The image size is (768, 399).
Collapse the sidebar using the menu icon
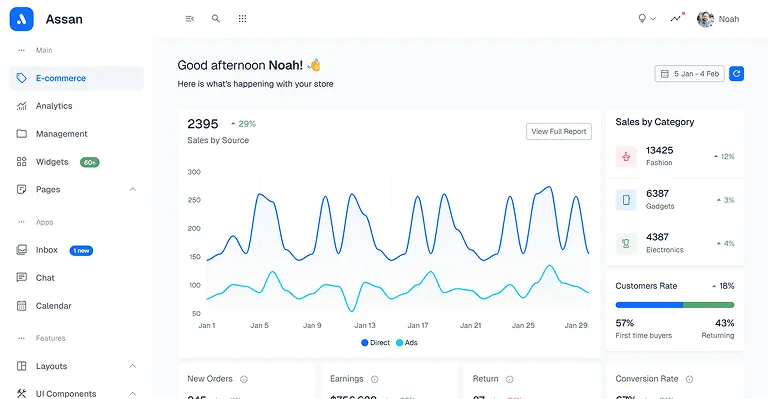pyautogui.click(x=190, y=19)
